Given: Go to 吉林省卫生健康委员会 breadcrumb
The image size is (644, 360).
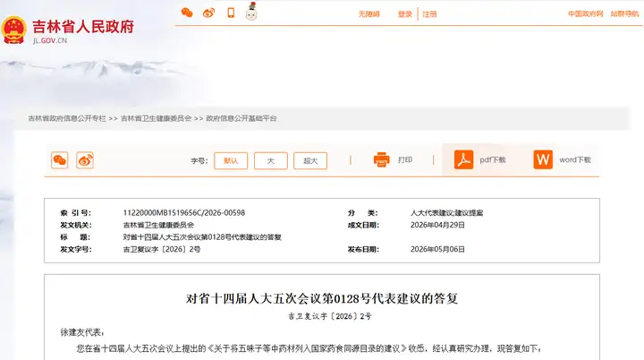Looking at the screenshot, I should [x=156, y=118].
